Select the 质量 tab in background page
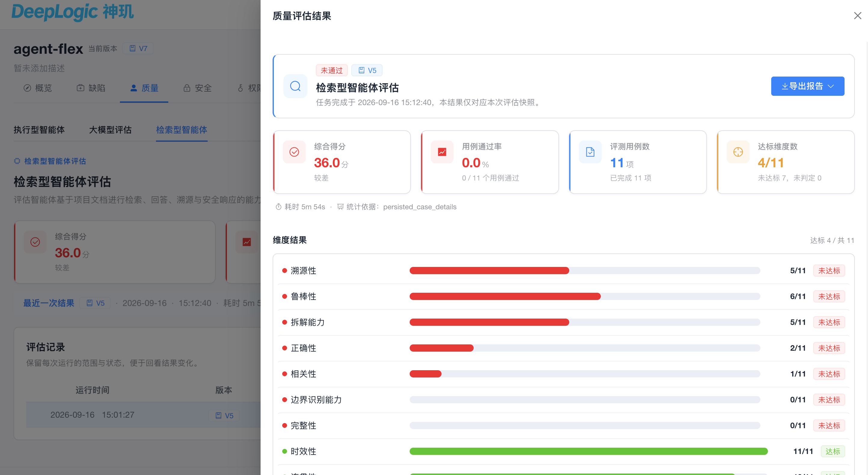This screenshot has height=475, width=868. (x=144, y=88)
